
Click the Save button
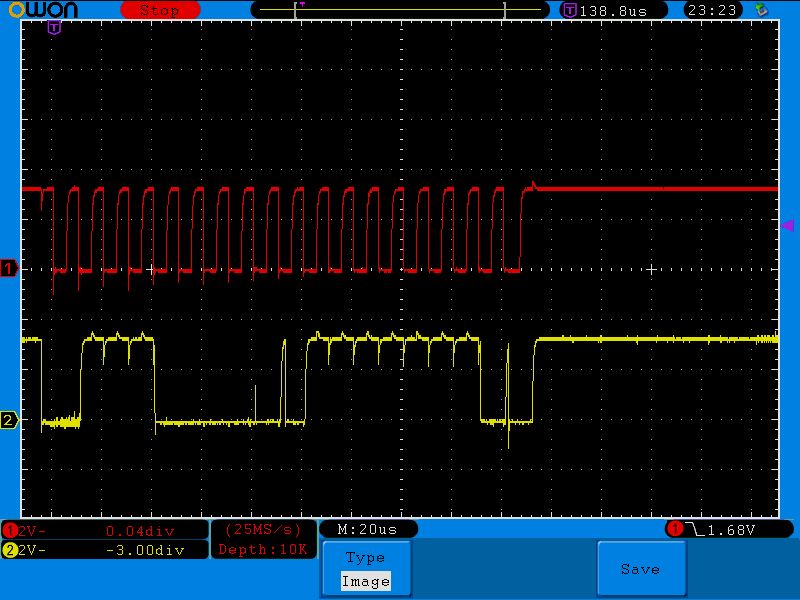(x=641, y=569)
